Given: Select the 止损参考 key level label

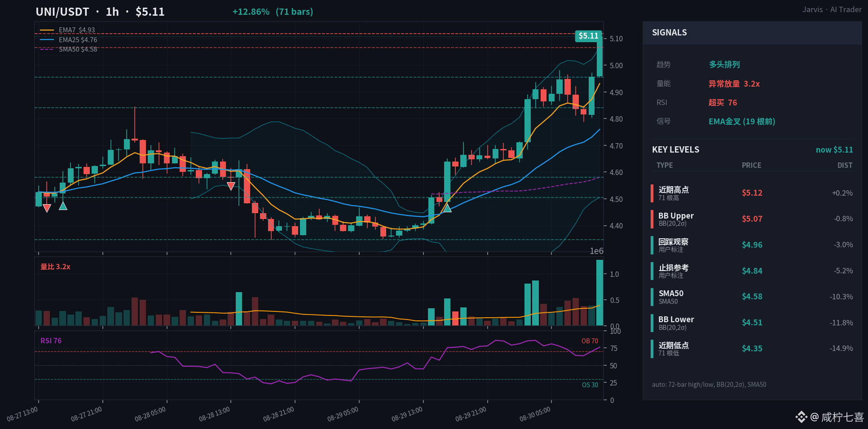Looking at the screenshot, I should coord(674,268).
